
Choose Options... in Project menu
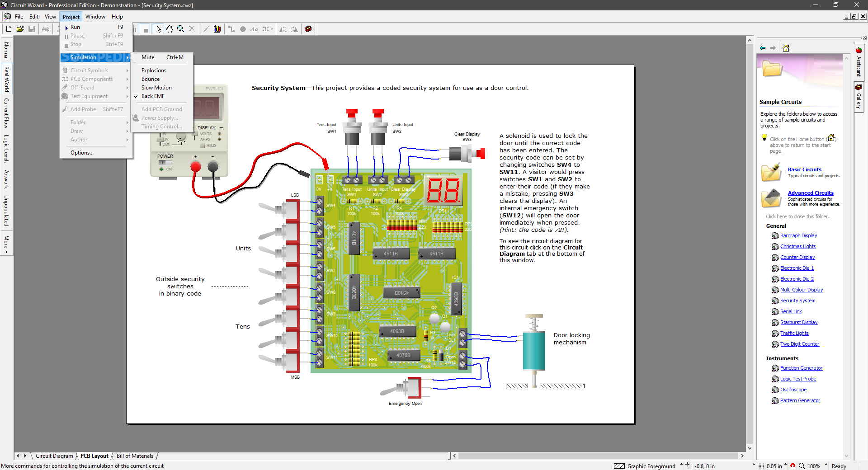96,153
